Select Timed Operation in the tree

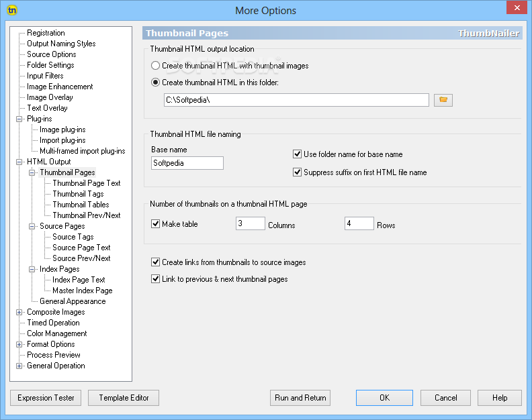tap(53, 323)
